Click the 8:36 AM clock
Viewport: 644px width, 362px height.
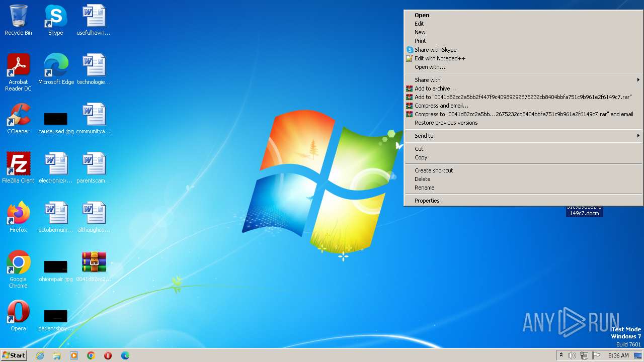[x=618, y=355]
